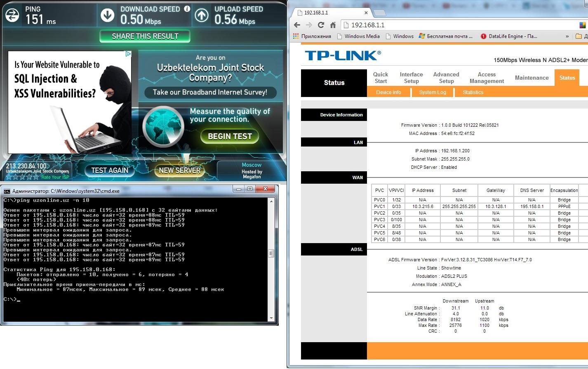
Task: Click cmd scrollbar down arrow
Action: click(271, 318)
